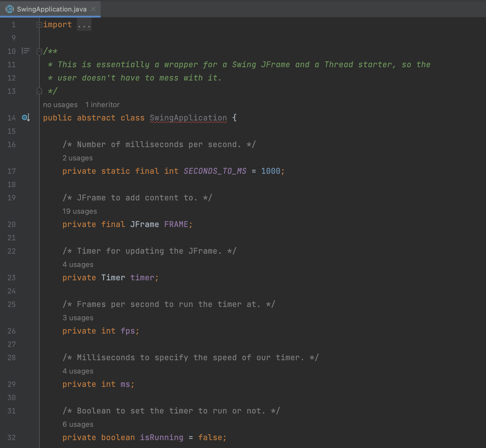Open 6 usages hint above isRunning field
Screen dimensions: 486x448
78,424
